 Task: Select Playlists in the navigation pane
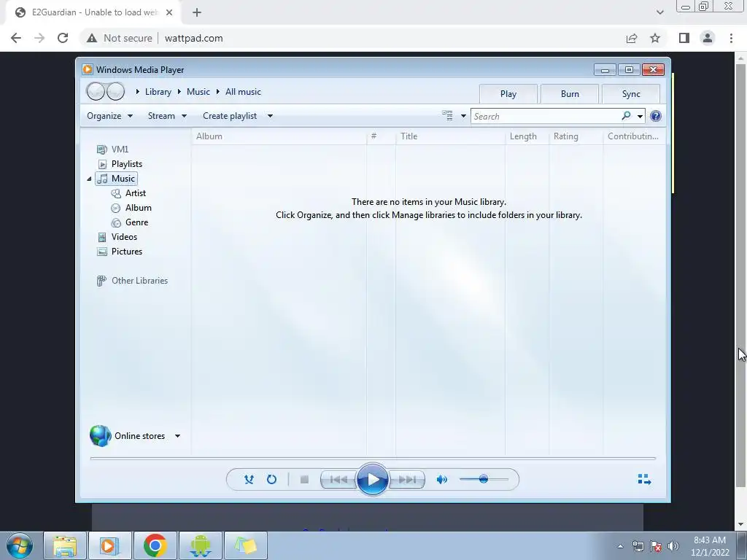click(120, 164)
